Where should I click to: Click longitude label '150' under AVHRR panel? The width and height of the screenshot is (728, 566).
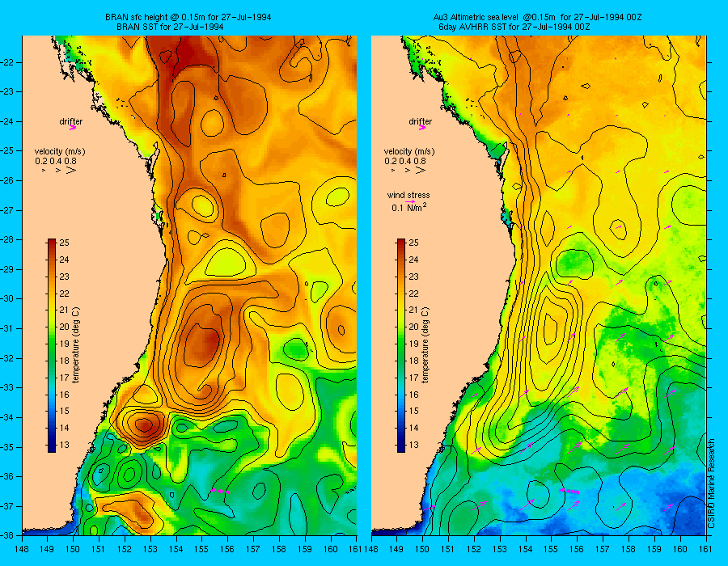[422, 549]
